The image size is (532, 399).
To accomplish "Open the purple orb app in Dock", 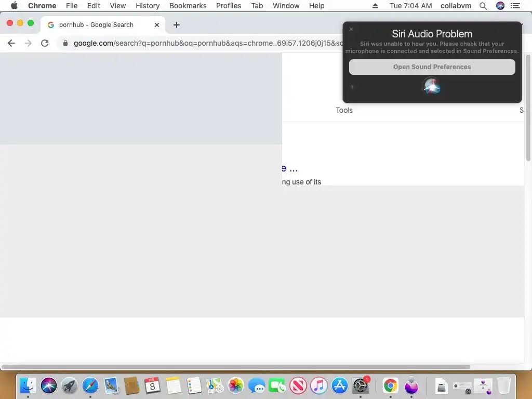I will coord(411,385).
